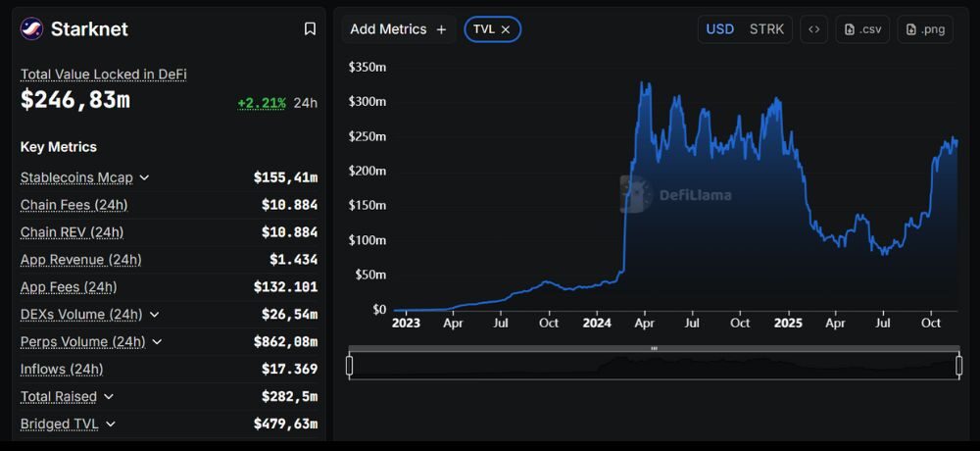Remove the TVL metric chip
Image resolution: width=980 pixels, height=451 pixels.
click(x=506, y=29)
